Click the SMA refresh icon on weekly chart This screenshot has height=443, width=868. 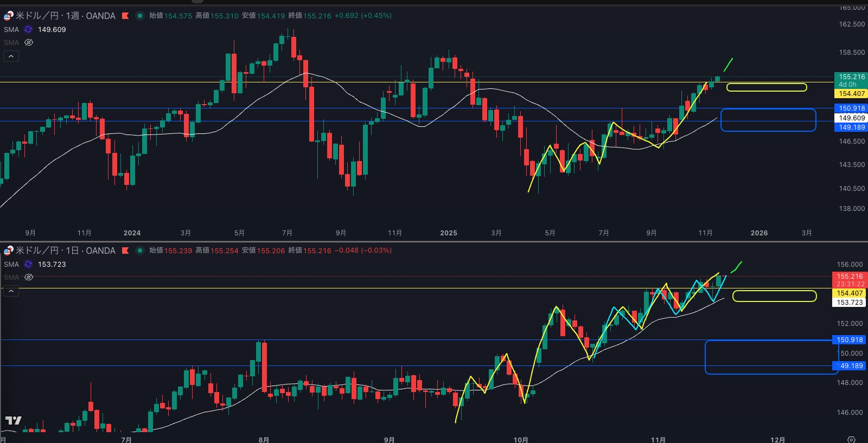tap(28, 30)
